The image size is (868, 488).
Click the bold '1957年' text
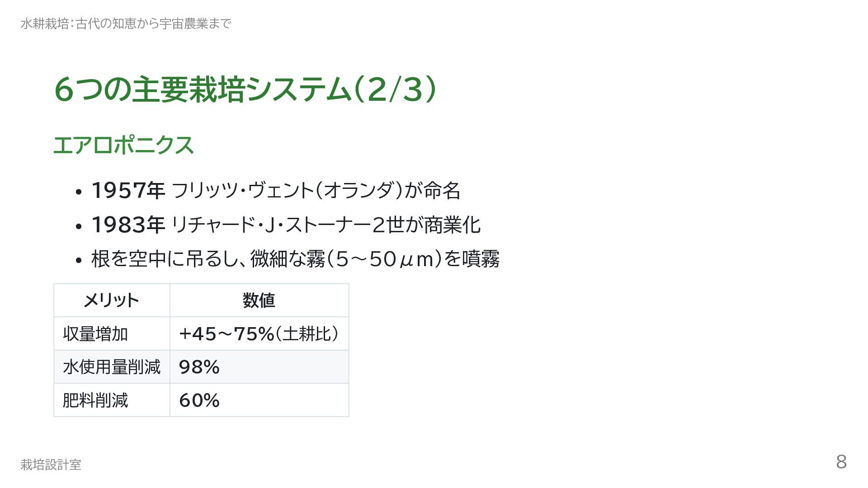pyautogui.click(x=128, y=190)
